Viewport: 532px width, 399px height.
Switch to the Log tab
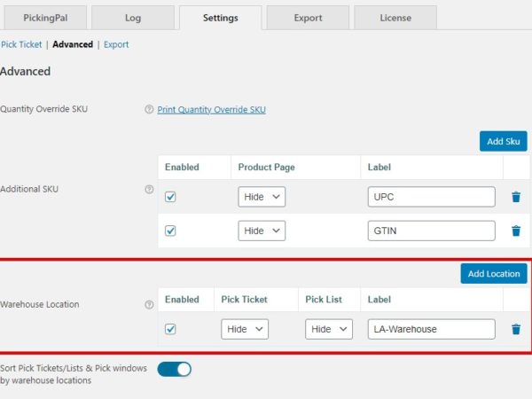[x=132, y=17]
